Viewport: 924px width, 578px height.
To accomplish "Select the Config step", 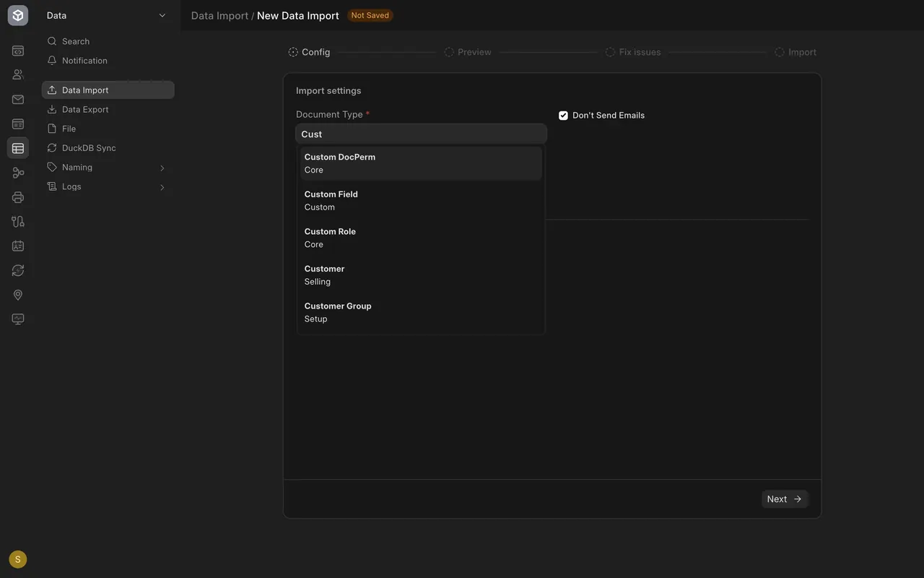I will click(x=309, y=52).
